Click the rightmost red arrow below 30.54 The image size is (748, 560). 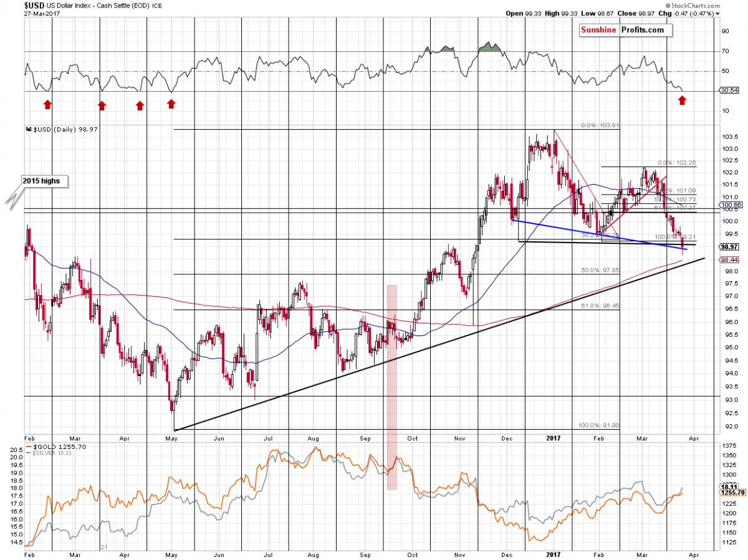682,100
